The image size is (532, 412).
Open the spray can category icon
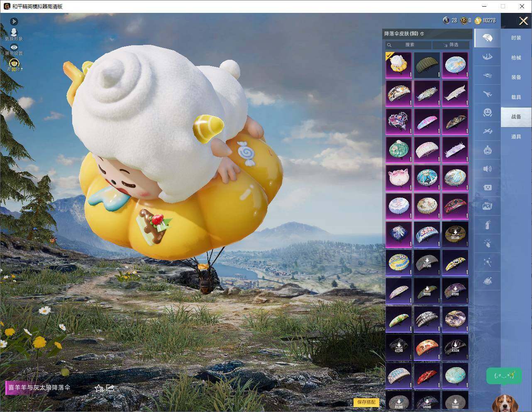click(x=487, y=225)
